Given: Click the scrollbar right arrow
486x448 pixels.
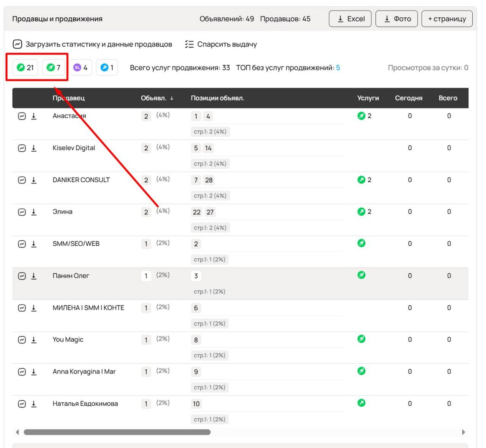Looking at the screenshot, I should [464, 432].
